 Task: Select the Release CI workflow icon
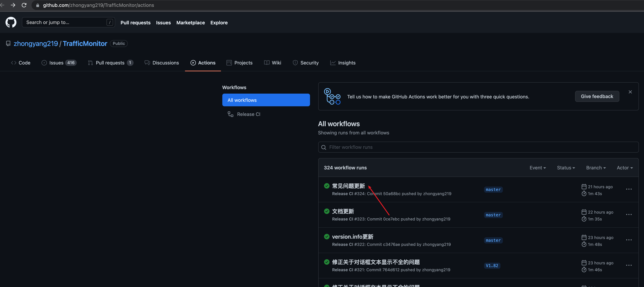pyautogui.click(x=230, y=114)
